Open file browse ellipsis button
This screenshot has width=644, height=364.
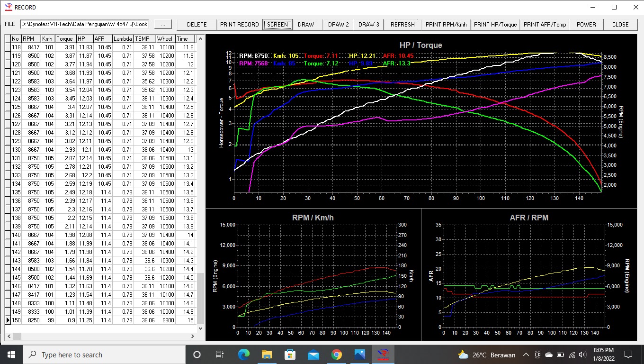[x=163, y=24]
